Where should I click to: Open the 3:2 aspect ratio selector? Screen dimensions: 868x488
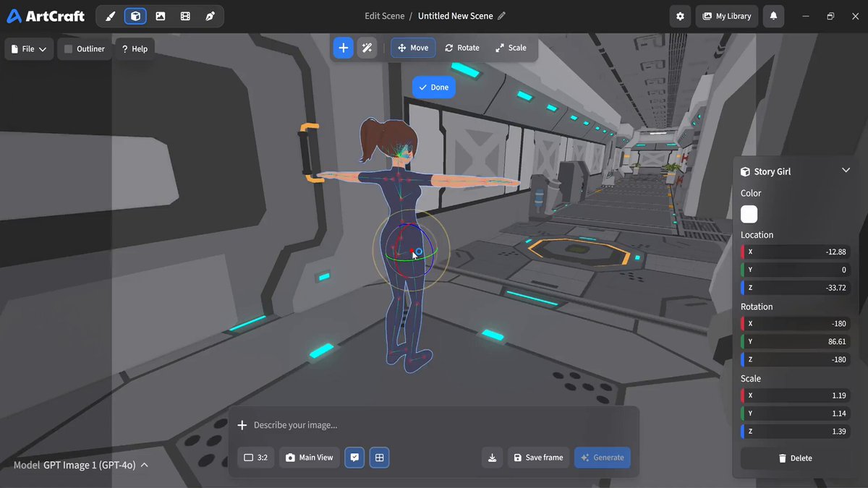pyautogui.click(x=256, y=458)
